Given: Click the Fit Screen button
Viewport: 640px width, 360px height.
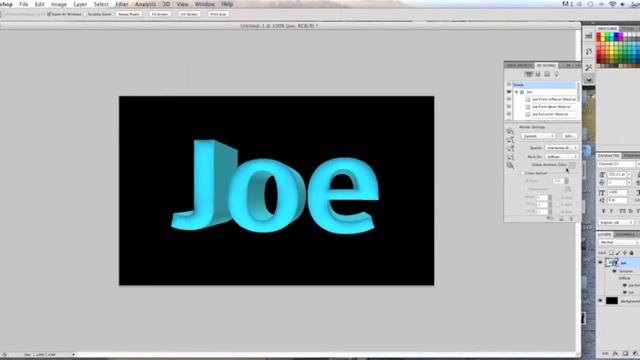Looking at the screenshot, I should click(x=160, y=14).
